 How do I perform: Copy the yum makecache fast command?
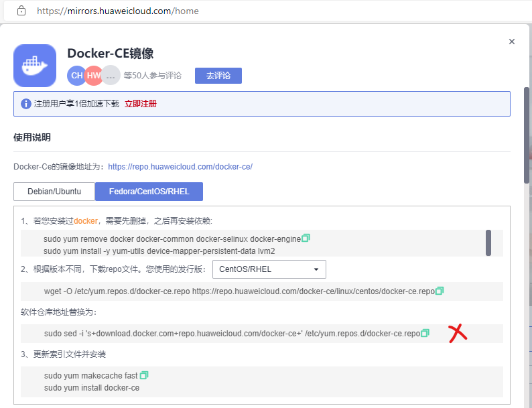pyautogui.click(x=144, y=375)
